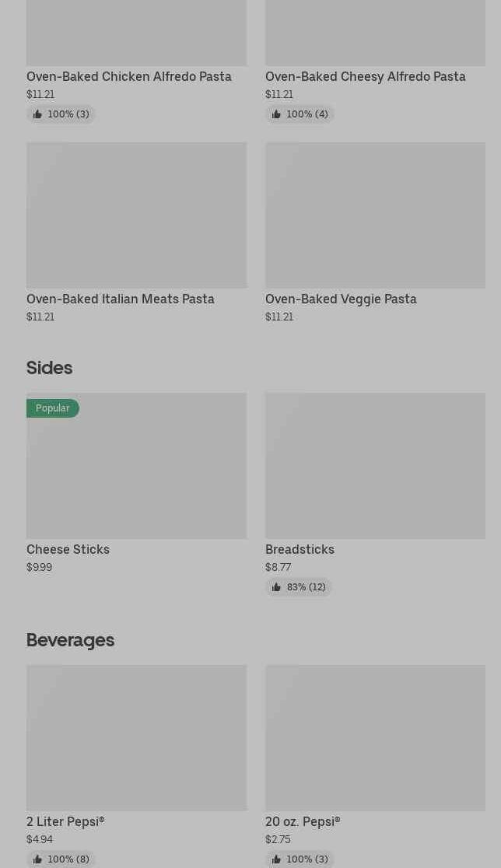
Task: Click thumbs-up icon under 2 Liter Pepsi
Action: point(37,859)
